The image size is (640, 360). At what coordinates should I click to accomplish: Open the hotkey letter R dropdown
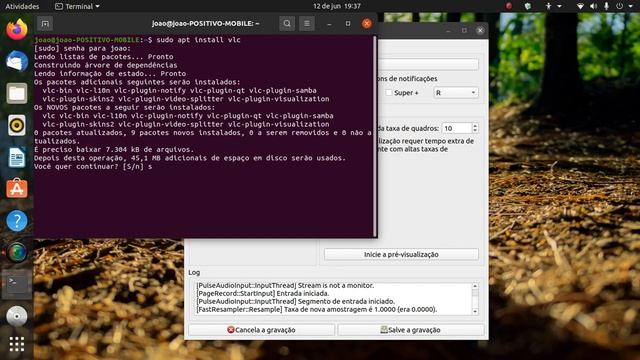click(x=456, y=93)
